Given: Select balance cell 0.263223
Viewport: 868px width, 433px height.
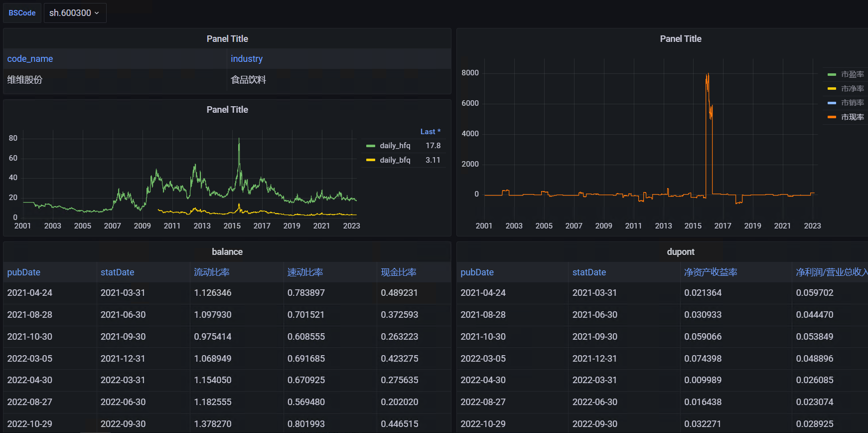Looking at the screenshot, I should pyautogui.click(x=414, y=337).
